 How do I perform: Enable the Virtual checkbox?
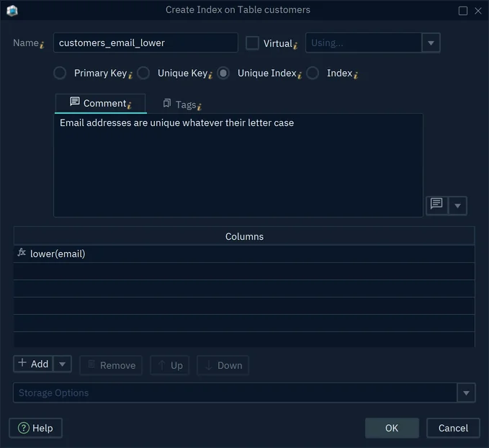pyautogui.click(x=252, y=43)
